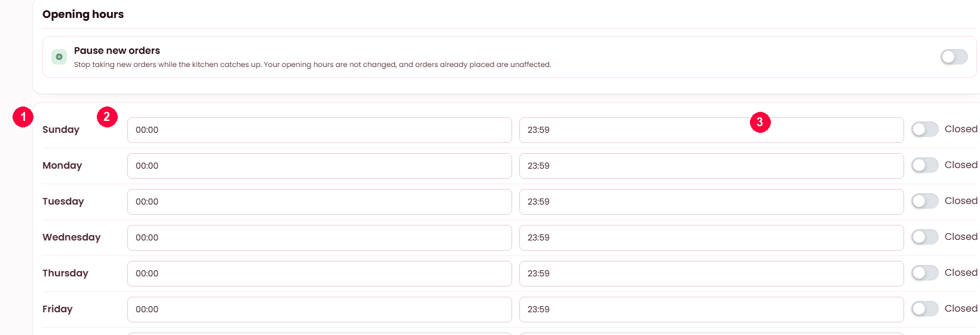Toggle Sunday Closed switch
Image resolution: width=980 pixels, height=335 pixels.
[924, 129]
